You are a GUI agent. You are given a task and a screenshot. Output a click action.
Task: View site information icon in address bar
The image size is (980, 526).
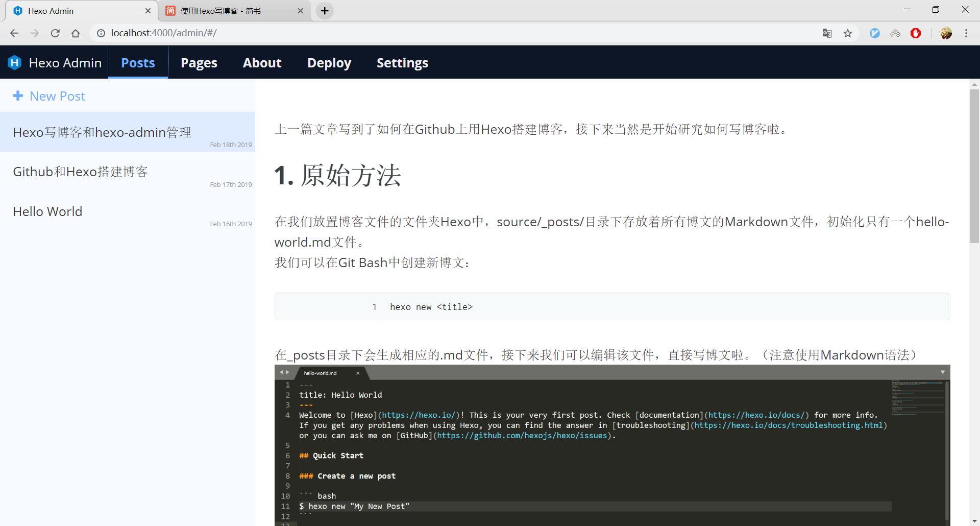tap(101, 33)
